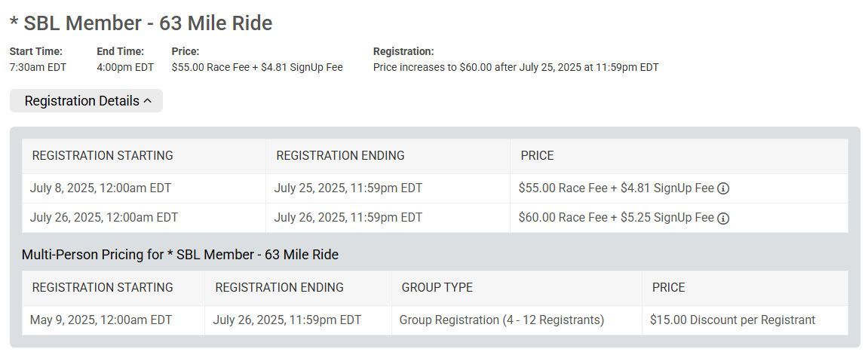Click the price increase notice under Registration
The height and width of the screenshot is (358, 868).
point(516,68)
